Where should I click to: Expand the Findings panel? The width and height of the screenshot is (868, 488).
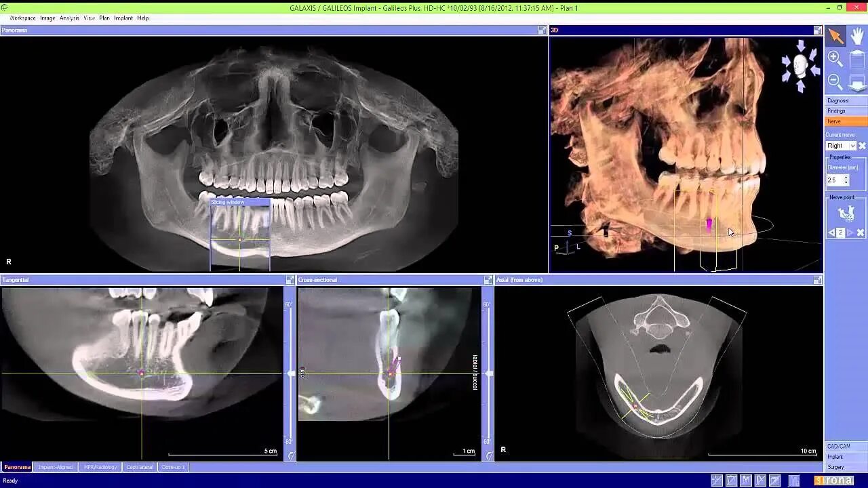846,111
